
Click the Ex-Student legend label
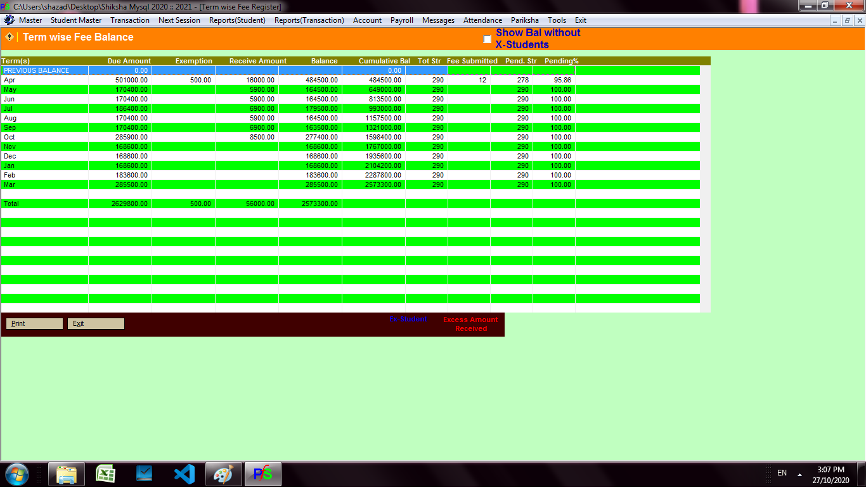(408, 319)
